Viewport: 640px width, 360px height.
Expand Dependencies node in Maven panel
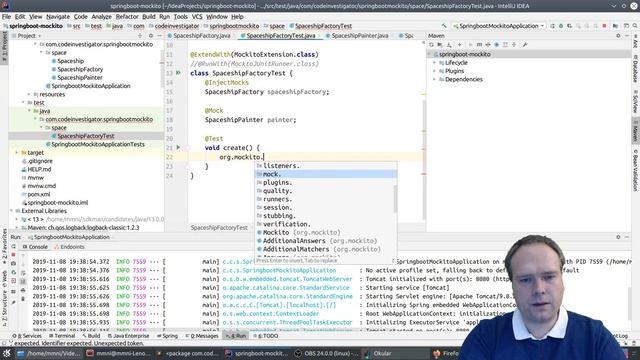point(435,80)
